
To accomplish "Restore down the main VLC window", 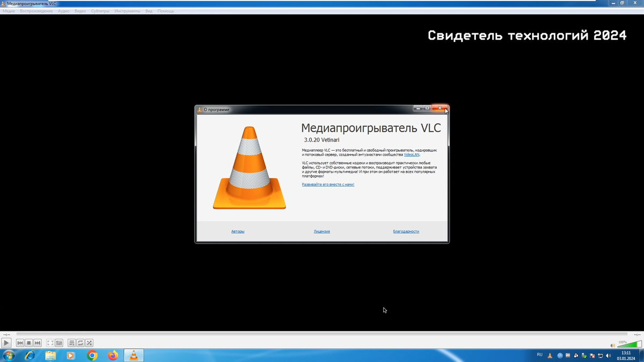I will click(x=622, y=3).
